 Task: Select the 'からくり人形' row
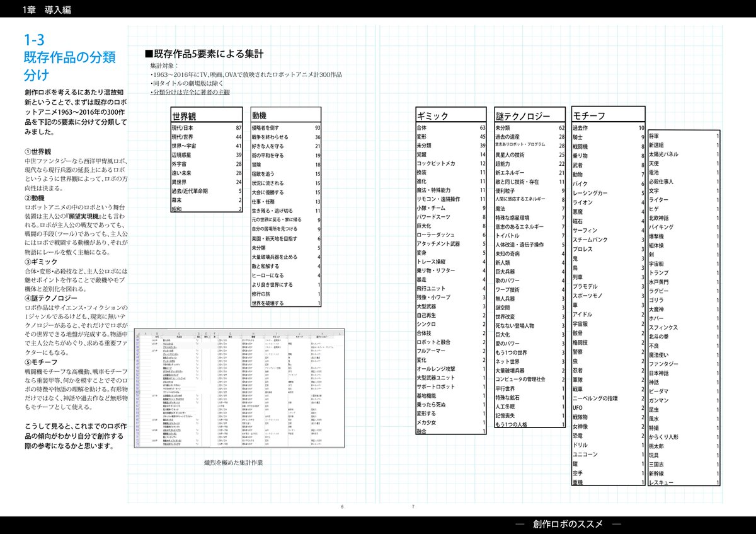(684, 437)
